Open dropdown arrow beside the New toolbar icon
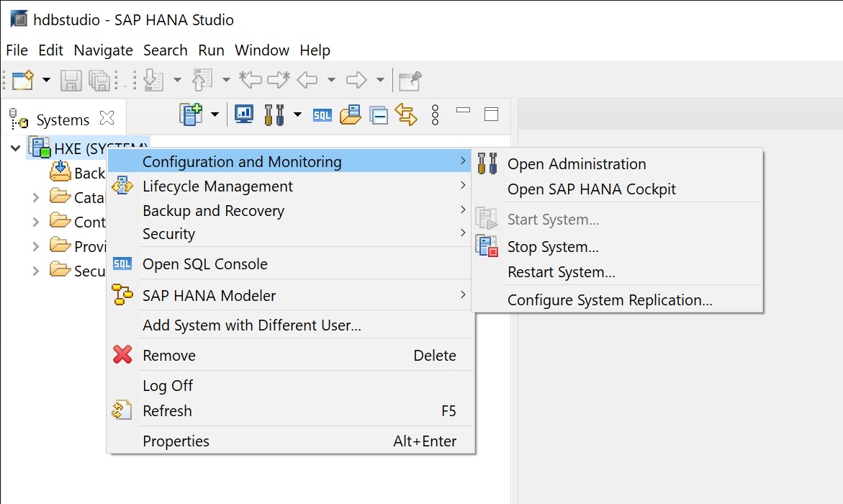 click(46, 80)
